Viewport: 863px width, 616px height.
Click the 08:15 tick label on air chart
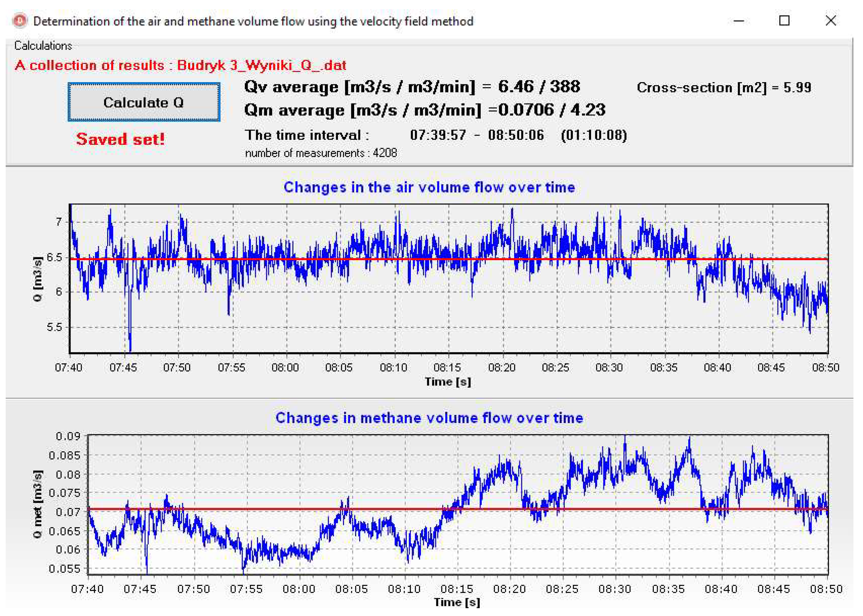pos(448,367)
